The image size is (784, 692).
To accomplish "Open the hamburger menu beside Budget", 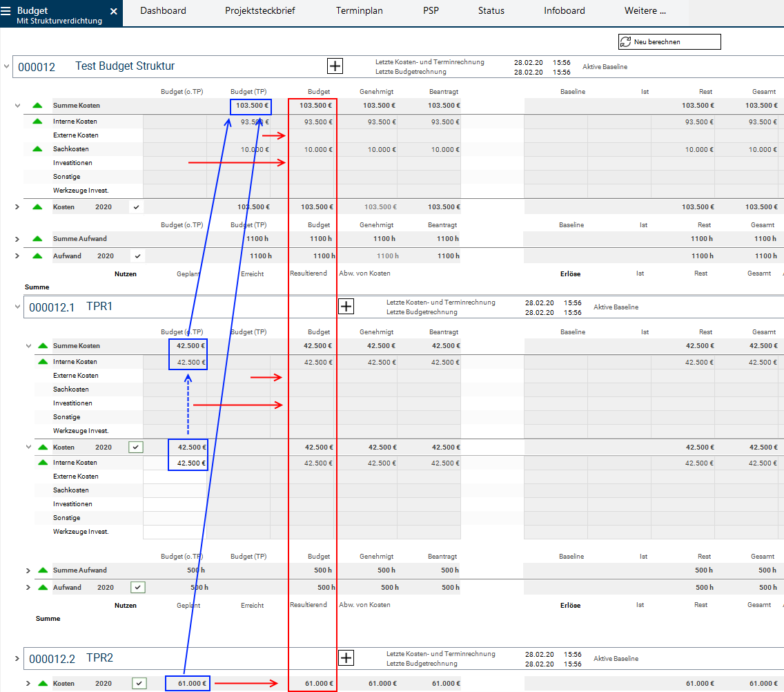I will click(6, 11).
